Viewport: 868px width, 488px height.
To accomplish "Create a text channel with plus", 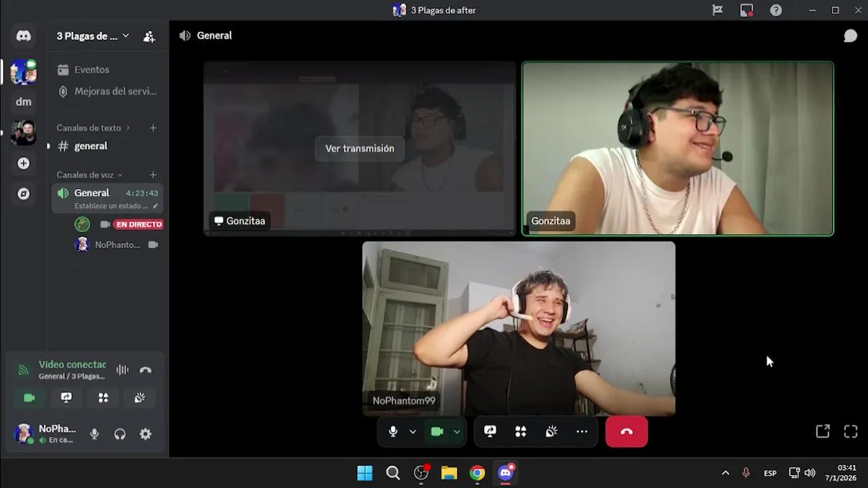I will point(153,127).
